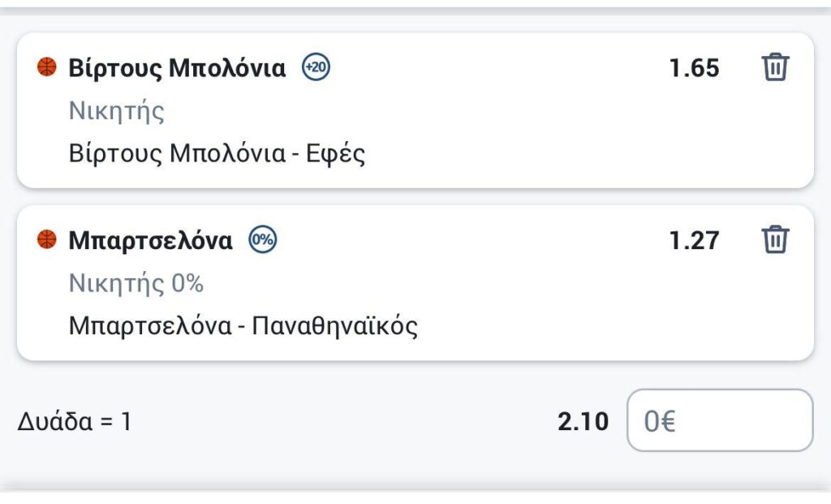The height and width of the screenshot is (504, 831).
Task: Delete the Βίρτους Μπολόνια bet with trash icon
Action: click(x=775, y=67)
